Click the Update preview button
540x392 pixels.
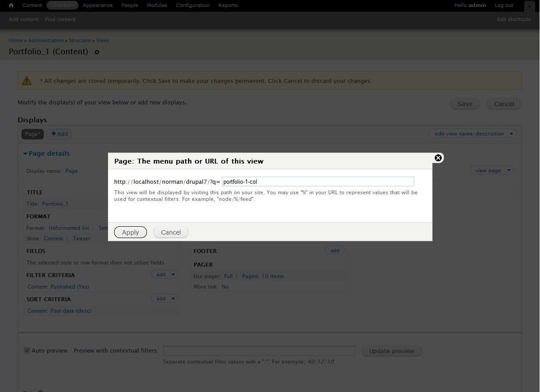391,351
